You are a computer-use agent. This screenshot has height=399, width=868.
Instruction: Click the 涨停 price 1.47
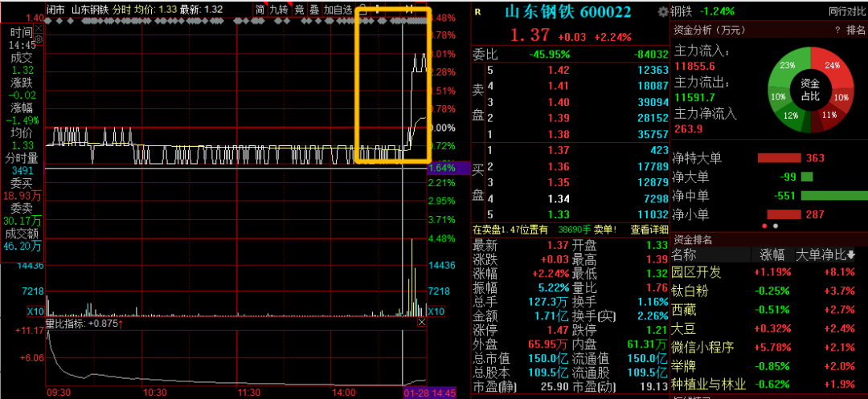(559, 331)
